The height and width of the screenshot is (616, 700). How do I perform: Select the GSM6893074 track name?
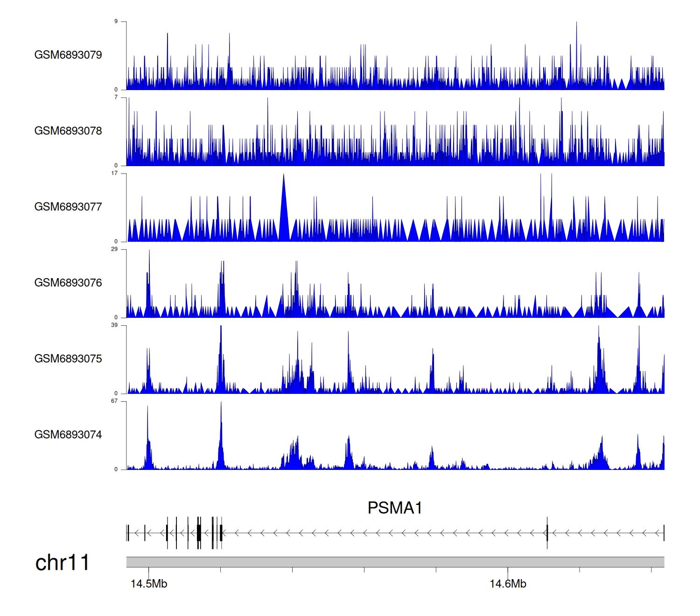click(x=68, y=435)
